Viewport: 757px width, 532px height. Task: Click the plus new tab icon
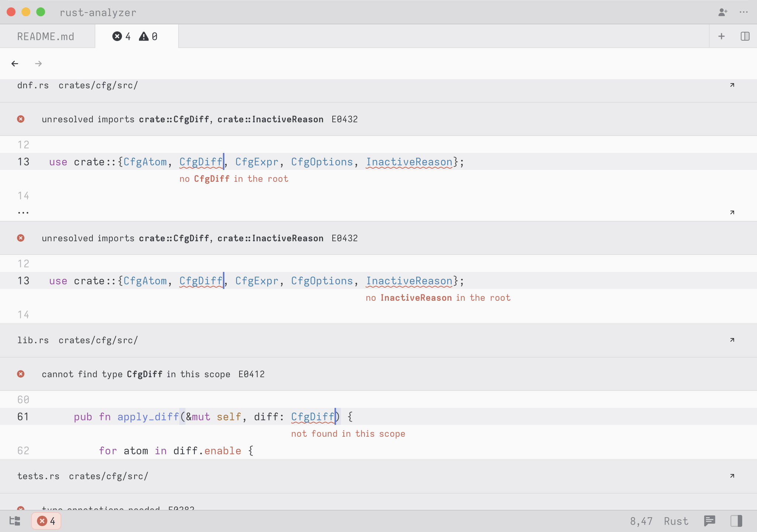tap(721, 36)
